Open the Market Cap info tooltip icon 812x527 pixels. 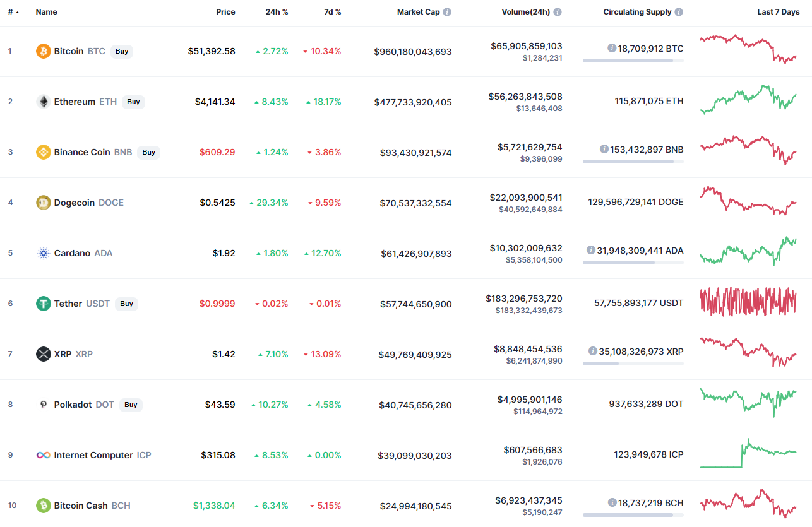coord(447,12)
